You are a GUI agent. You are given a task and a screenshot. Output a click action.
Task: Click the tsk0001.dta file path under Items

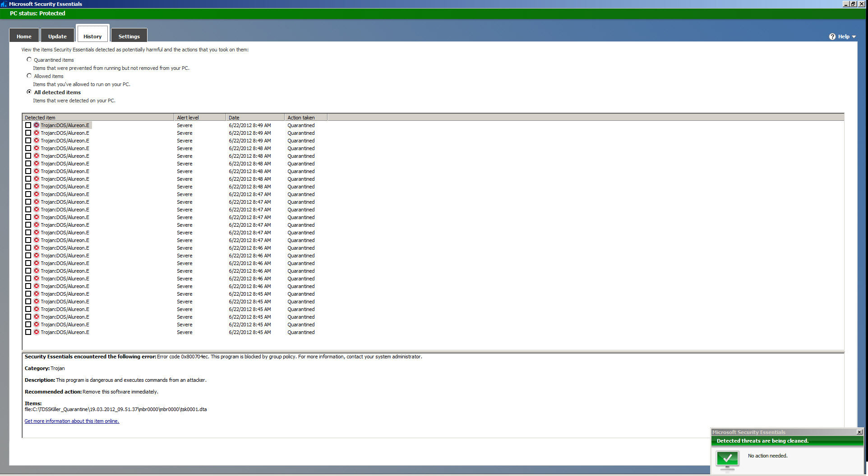pyautogui.click(x=115, y=409)
